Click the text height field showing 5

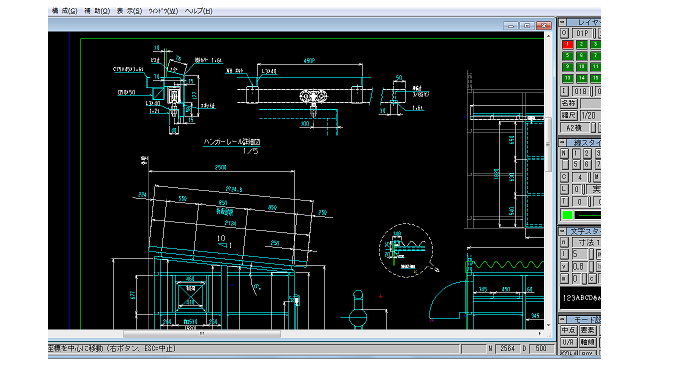point(580,254)
